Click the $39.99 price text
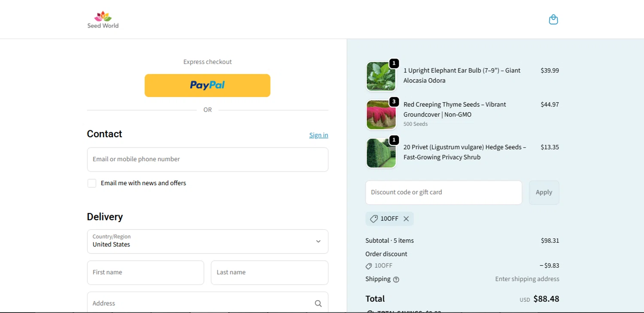Image resolution: width=644 pixels, height=313 pixels. [x=550, y=70]
